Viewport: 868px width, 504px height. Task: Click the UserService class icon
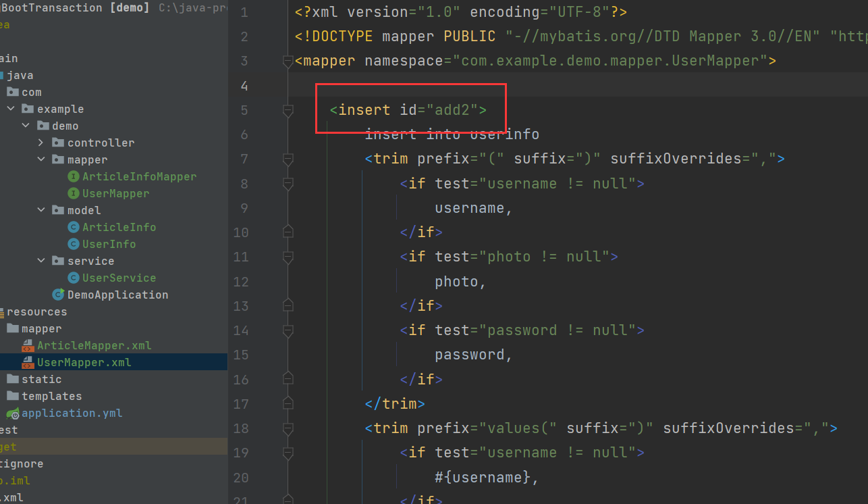tap(74, 278)
